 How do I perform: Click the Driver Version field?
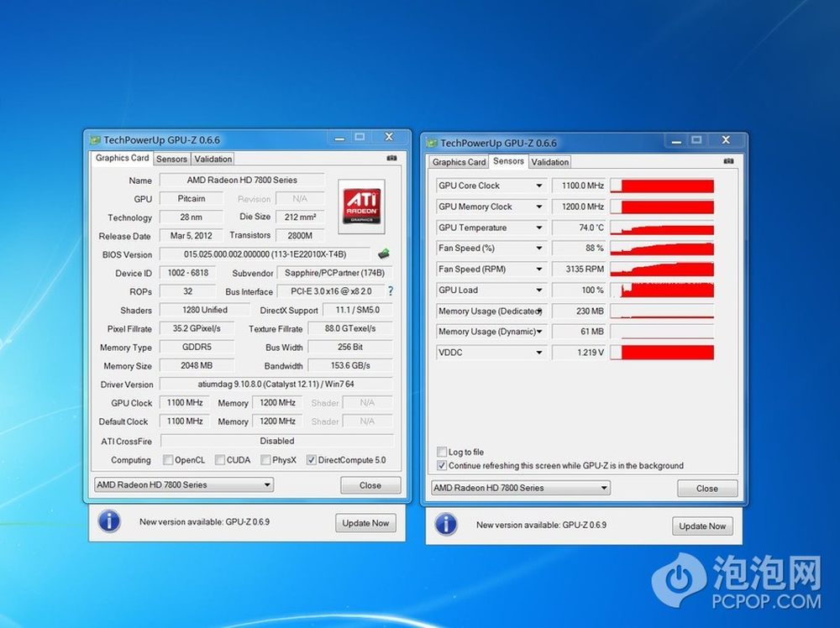(x=276, y=384)
